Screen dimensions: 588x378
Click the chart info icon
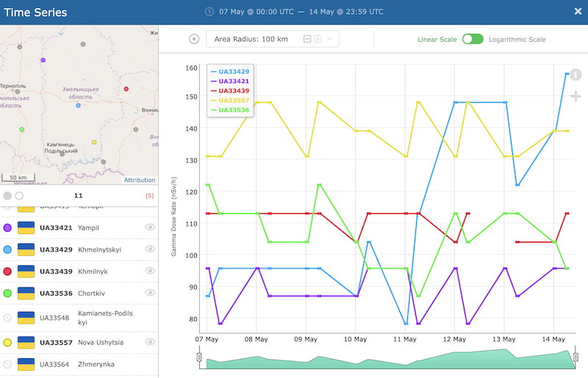tap(576, 75)
